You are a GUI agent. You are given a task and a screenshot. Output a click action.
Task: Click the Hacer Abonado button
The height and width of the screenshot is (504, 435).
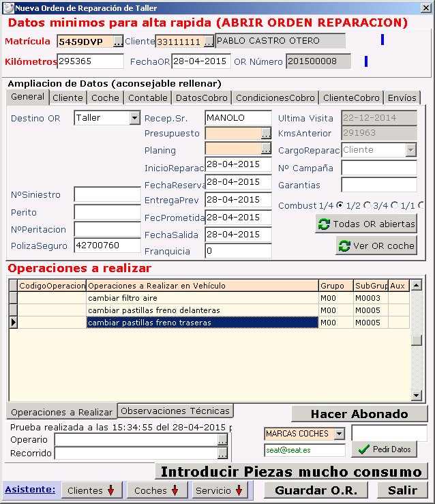coord(359,414)
